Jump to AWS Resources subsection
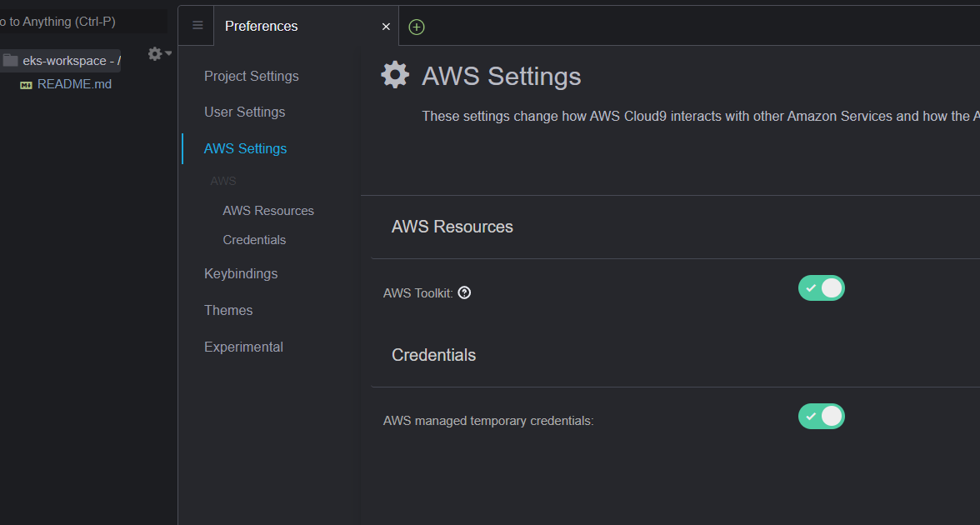Screen dimensions: 980x525 coord(268,211)
